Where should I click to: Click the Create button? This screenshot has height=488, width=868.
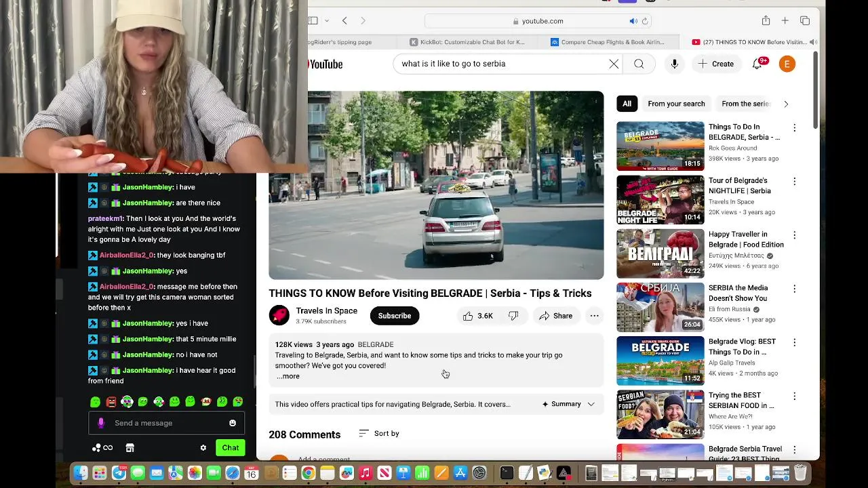pyautogui.click(x=716, y=64)
